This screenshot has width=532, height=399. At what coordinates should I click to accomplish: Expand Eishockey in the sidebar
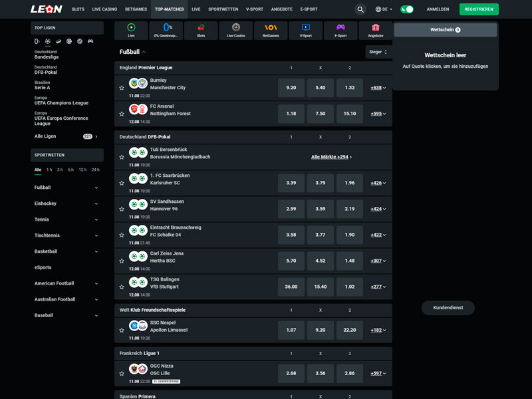[66, 203]
